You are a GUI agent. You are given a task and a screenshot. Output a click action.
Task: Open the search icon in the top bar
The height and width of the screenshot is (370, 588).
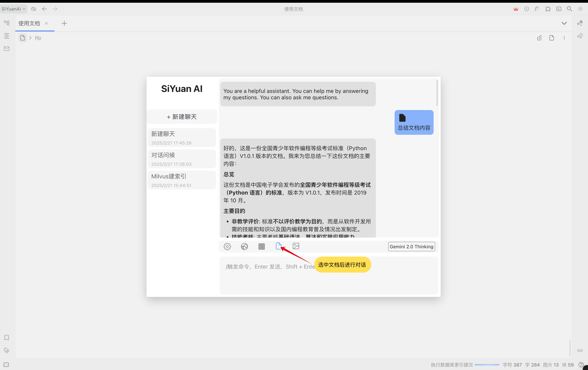point(569,9)
